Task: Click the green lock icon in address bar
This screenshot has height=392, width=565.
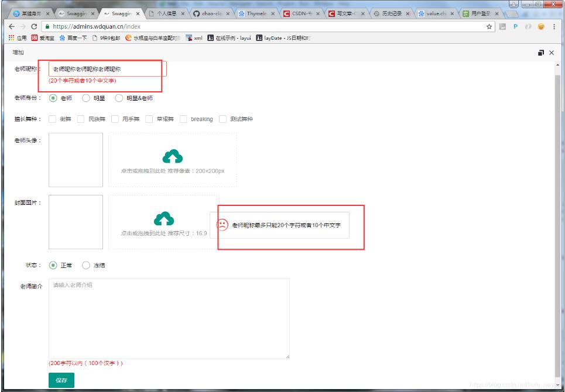Action: tap(47, 27)
